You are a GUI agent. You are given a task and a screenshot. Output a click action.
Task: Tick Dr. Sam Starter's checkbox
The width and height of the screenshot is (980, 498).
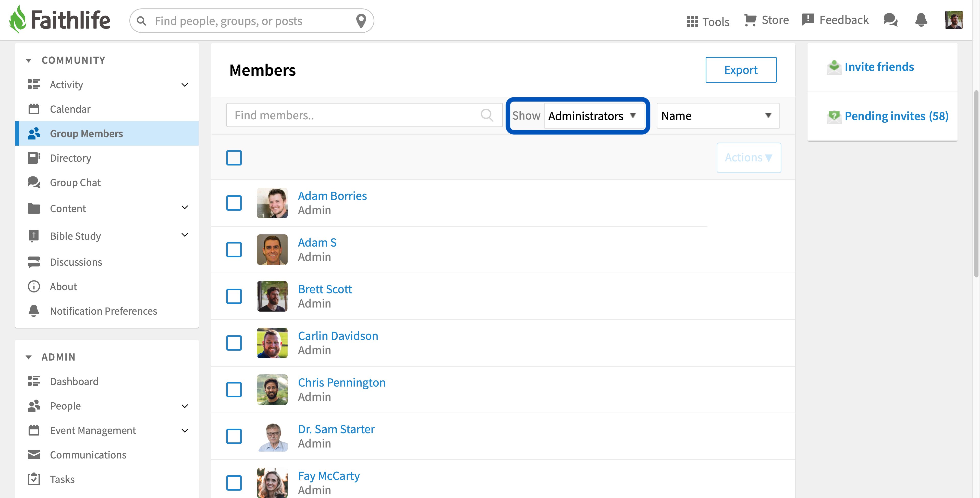point(234,436)
